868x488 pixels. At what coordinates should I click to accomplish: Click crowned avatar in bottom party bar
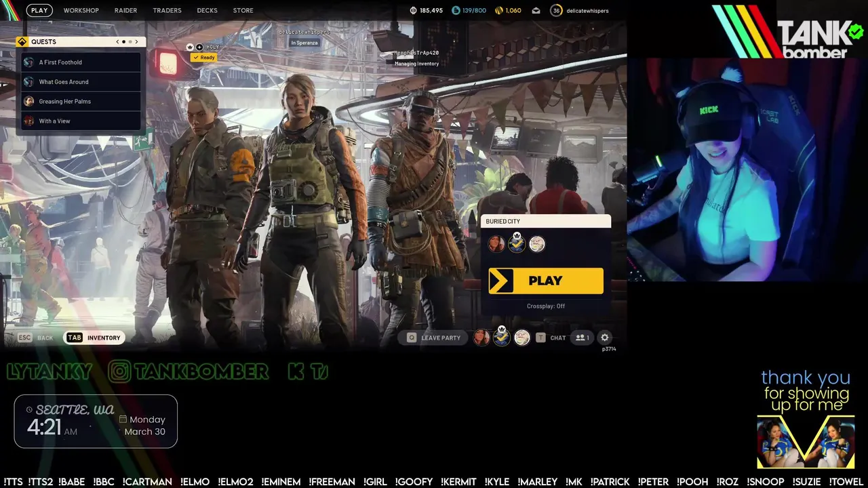[502, 337]
